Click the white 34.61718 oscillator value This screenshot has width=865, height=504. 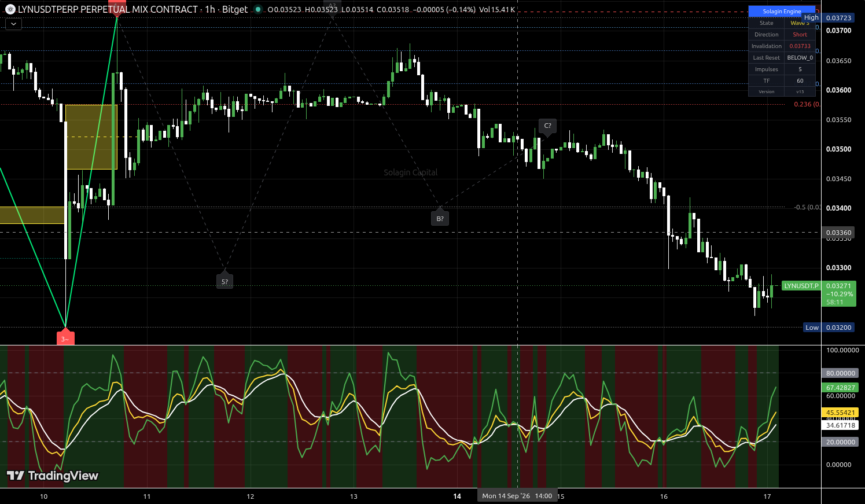[840, 425]
